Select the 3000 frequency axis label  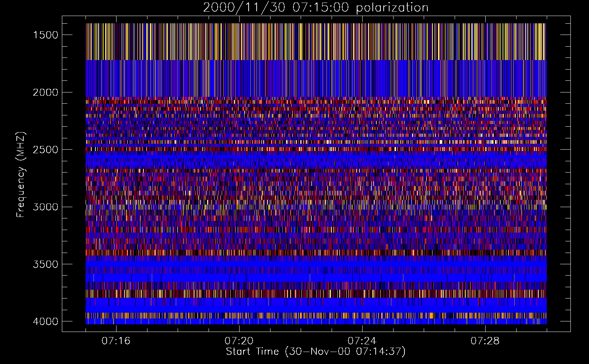(x=46, y=207)
